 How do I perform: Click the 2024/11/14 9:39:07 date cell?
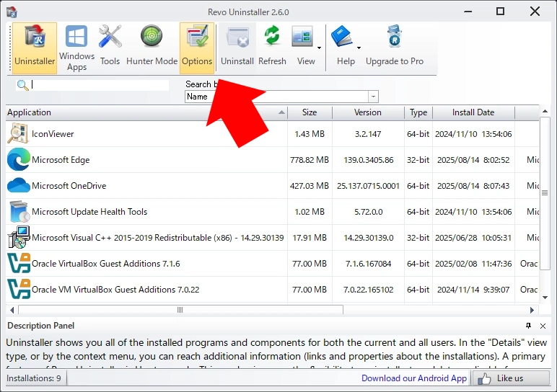473,290
